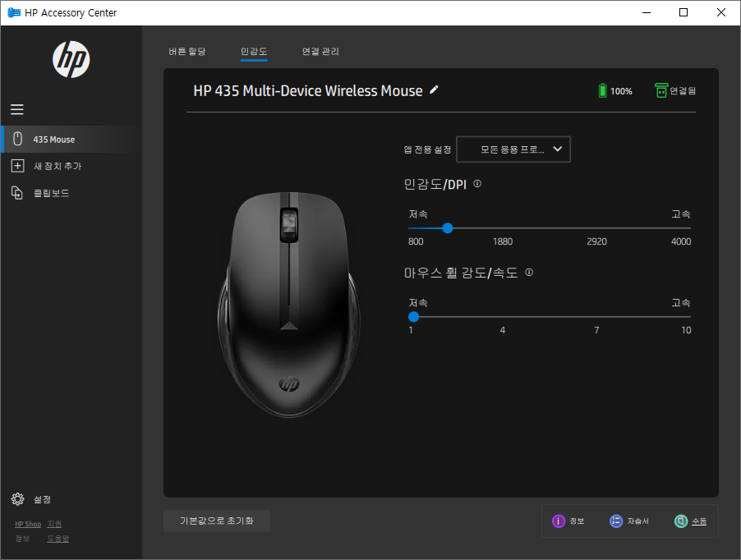Close the HP Accessory Center window
This screenshot has width=741, height=560.
[x=721, y=13]
